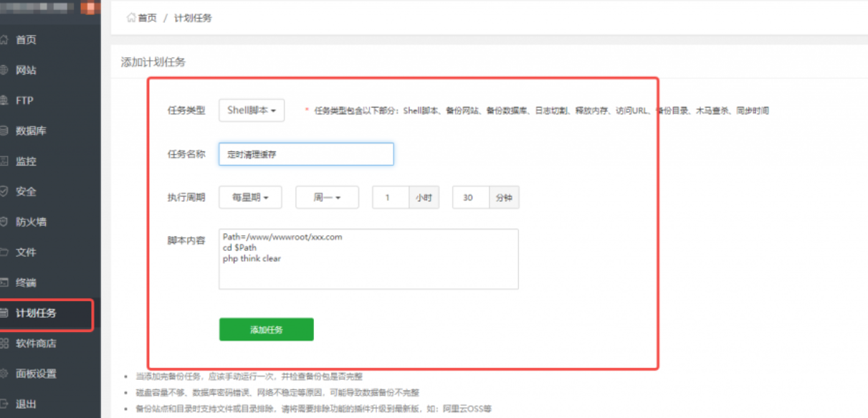Open 计划任务 in the sidebar menu

[x=36, y=313]
